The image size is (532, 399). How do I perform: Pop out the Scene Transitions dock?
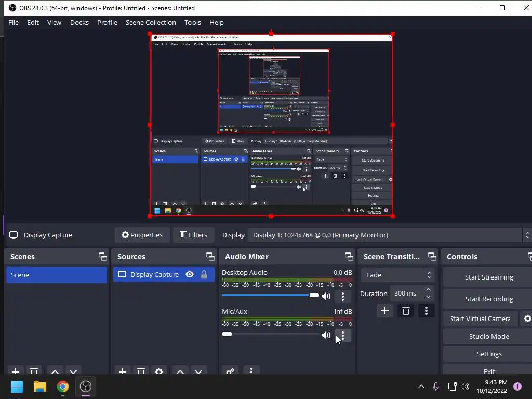pos(432,257)
